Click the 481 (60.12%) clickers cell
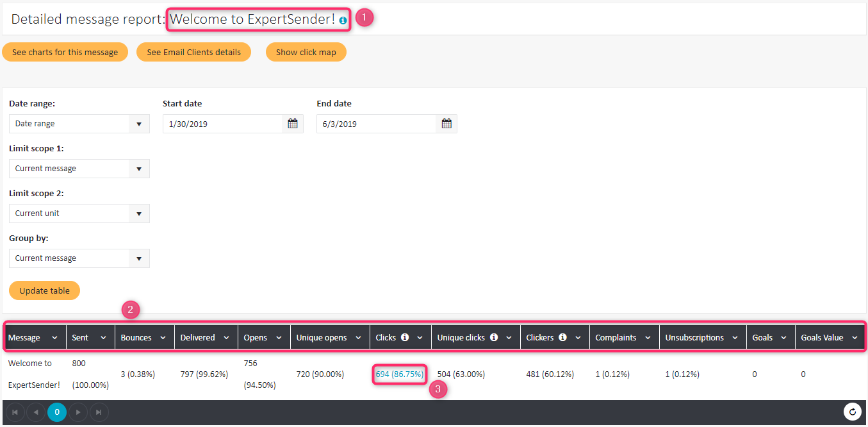The width and height of the screenshot is (868, 427). [x=550, y=374]
